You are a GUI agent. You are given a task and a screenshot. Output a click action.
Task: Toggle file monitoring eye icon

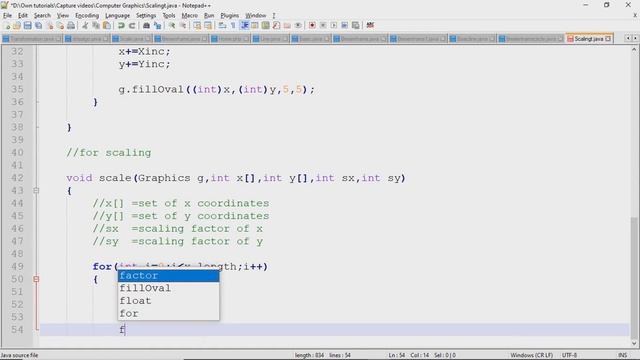298,25
